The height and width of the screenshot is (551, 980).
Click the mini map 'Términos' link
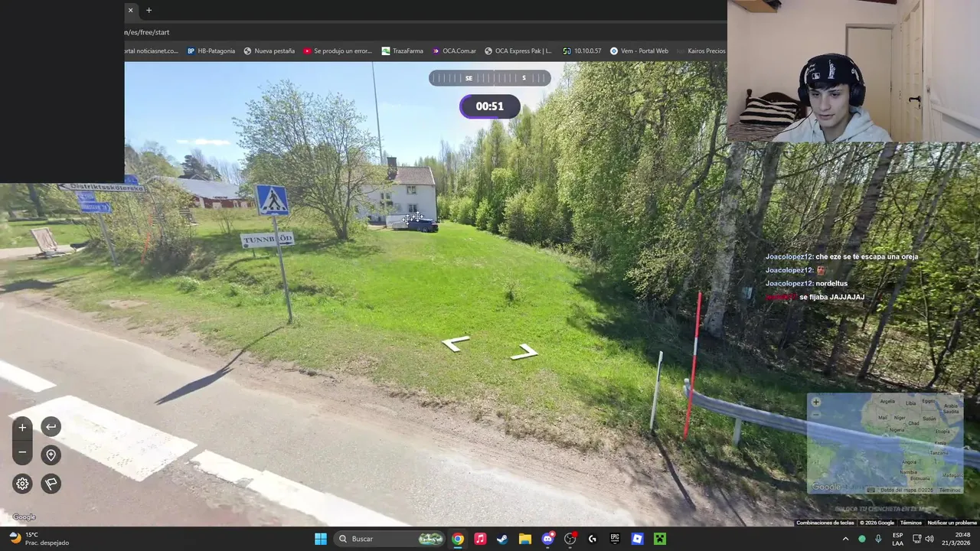(x=949, y=490)
